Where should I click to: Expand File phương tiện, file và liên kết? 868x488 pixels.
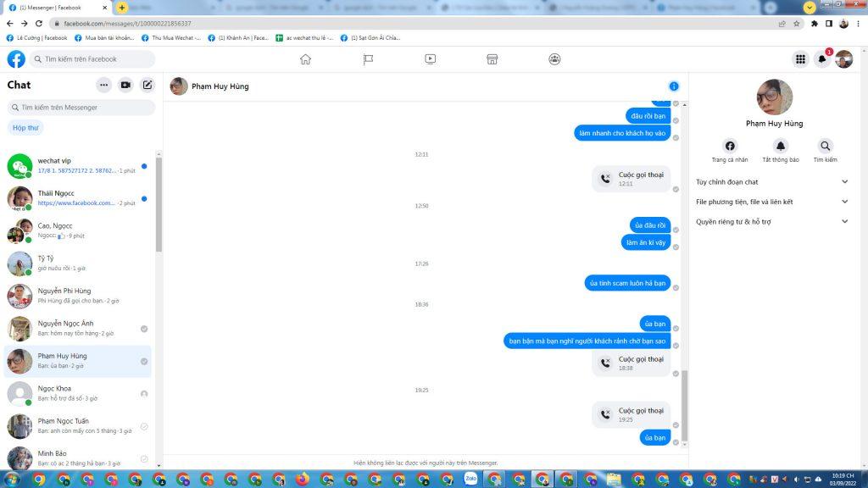click(x=844, y=202)
